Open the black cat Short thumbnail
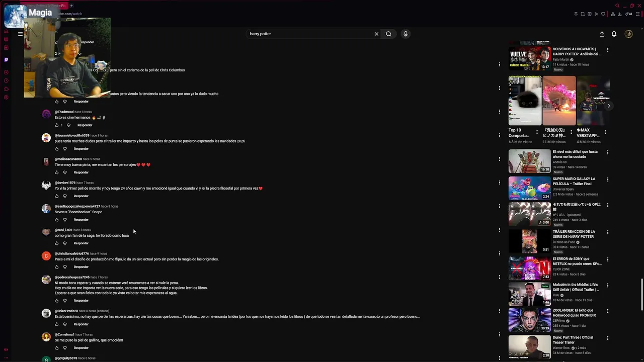The image size is (644, 362). click(525, 101)
